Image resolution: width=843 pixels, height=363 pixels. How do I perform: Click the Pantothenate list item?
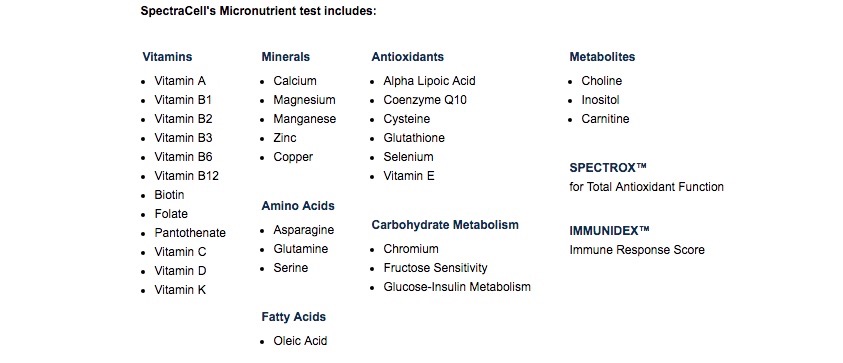pyautogui.click(x=190, y=233)
